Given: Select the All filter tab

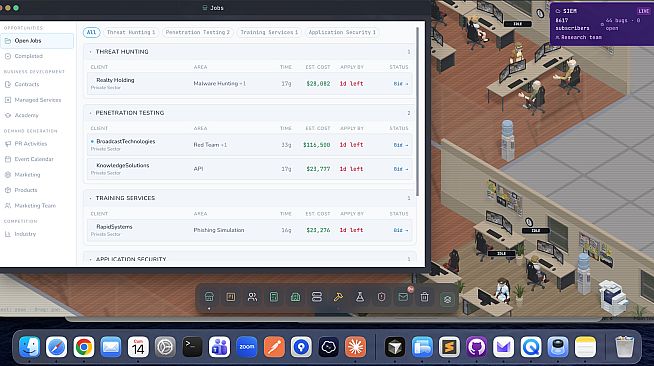Looking at the screenshot, I should [x=91, y=32].
